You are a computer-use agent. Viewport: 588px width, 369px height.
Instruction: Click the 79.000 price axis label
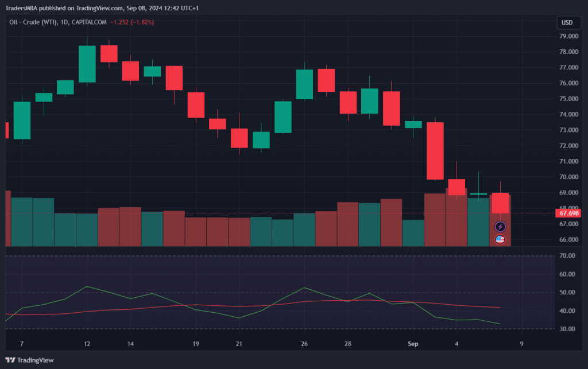[x=569, y=36]
